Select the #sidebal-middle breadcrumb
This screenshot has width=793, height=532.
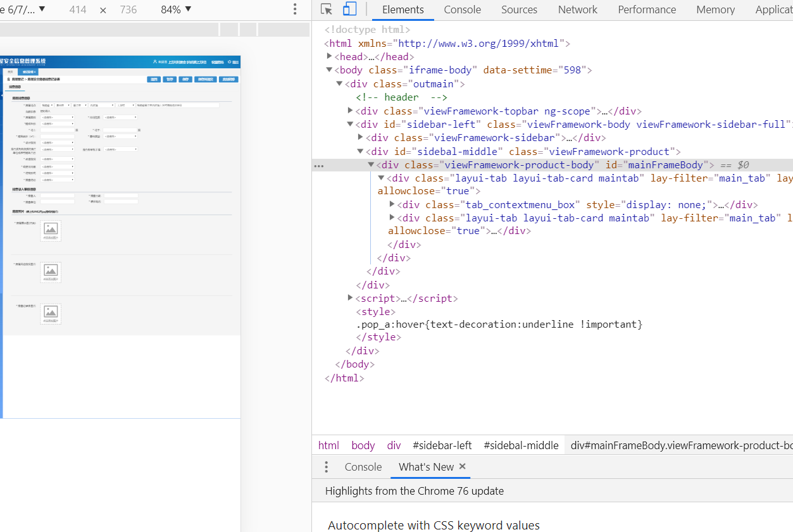pyautogui.click(x=521, y=445)
